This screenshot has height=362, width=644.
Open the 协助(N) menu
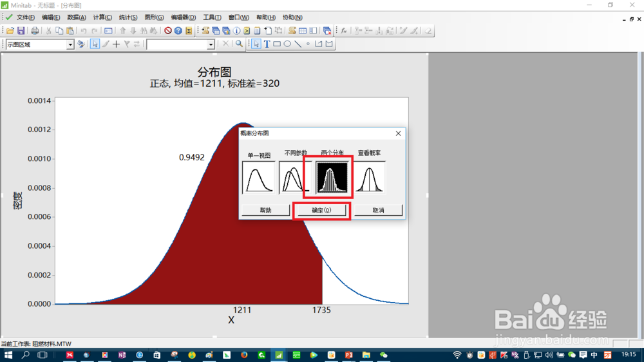(292, 17)
